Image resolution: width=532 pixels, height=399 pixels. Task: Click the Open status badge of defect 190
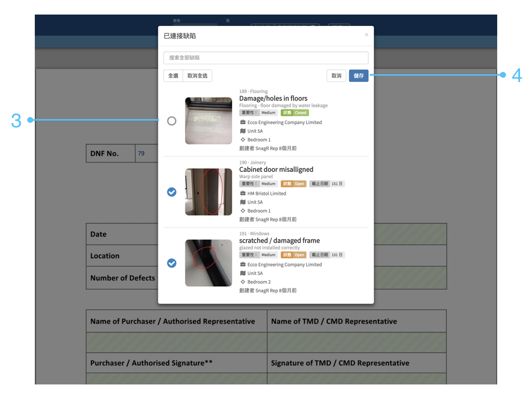[294, 184]
